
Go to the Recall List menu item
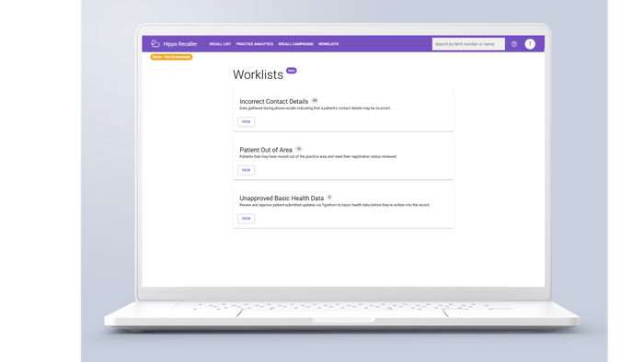[x=220, y=44]
